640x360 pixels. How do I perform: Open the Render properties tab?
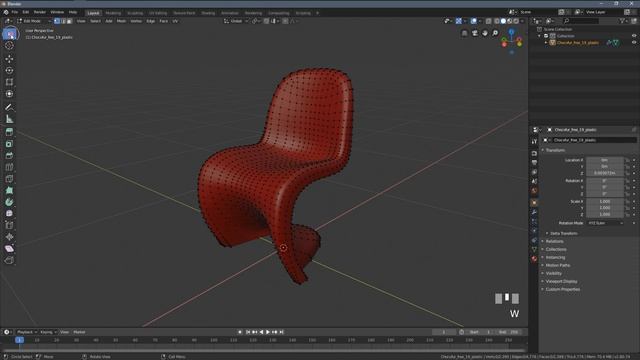(x=534, y=153)
